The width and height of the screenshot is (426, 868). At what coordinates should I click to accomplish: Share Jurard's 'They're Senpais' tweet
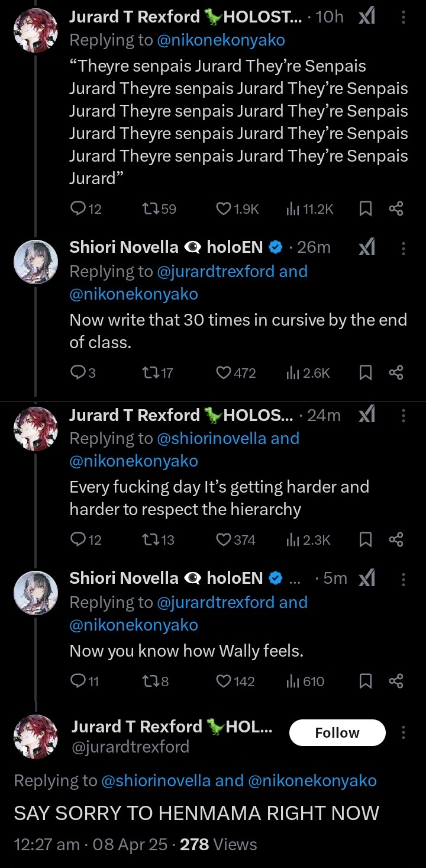[396, 208]
